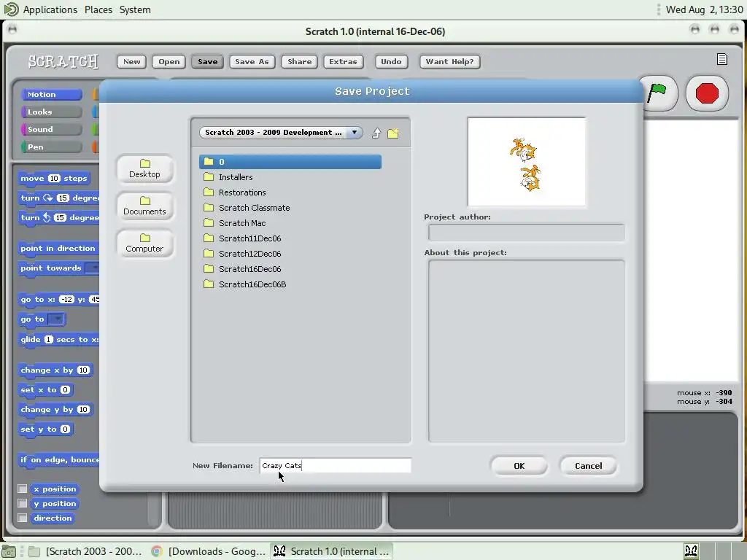Viewport: 747px width, 560px height.
Task: Click folder icon next to Restorations
Action: pyautogui.click(x=209, y=192)
